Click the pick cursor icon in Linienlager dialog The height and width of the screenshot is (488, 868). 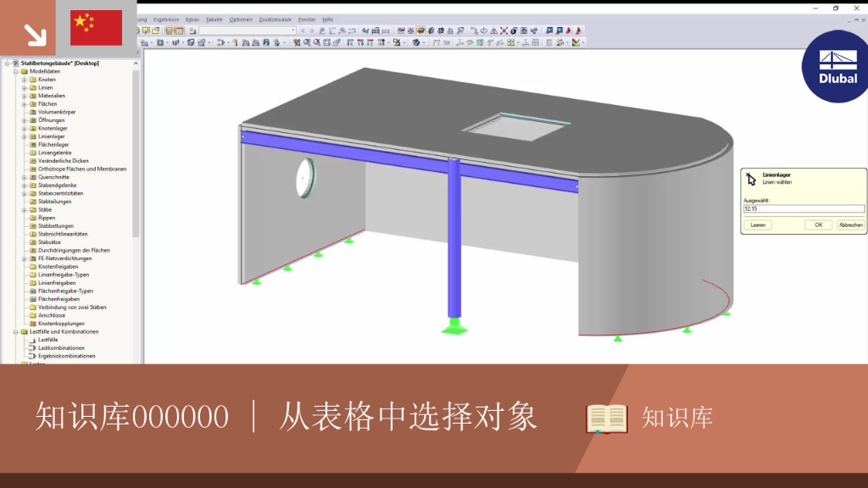(751, 178)
